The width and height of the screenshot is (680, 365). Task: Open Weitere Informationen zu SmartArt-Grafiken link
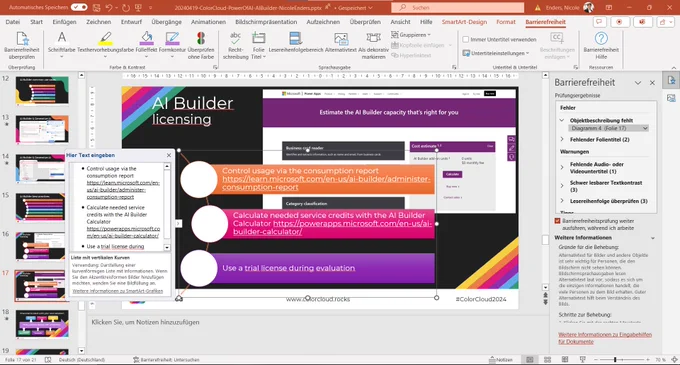[x=118, y=291]
